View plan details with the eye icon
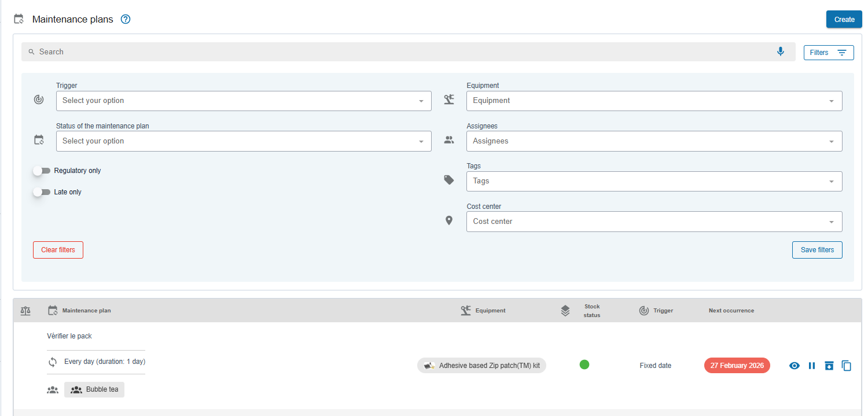Viewport: 868px width, 416px height. tap(795, 366)
